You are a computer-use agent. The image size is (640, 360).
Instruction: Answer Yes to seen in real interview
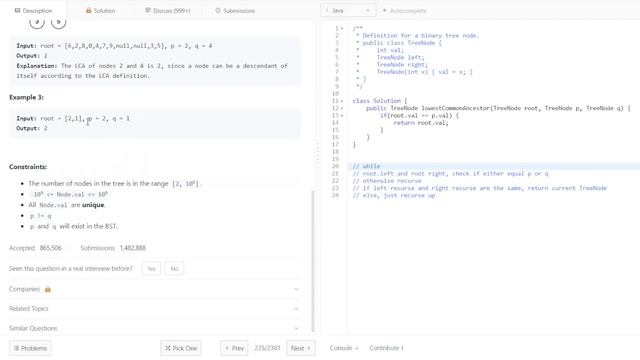[x=151, y=269]
